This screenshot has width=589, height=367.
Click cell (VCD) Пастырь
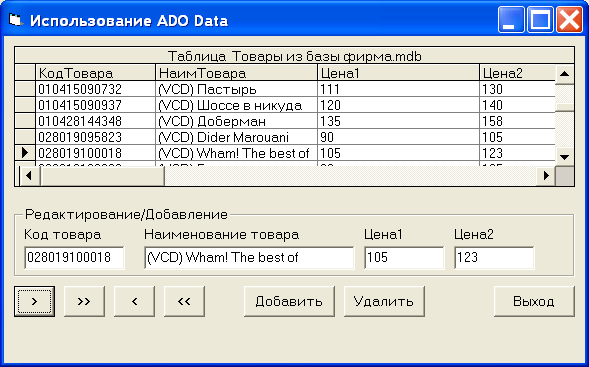coord(237,89)
